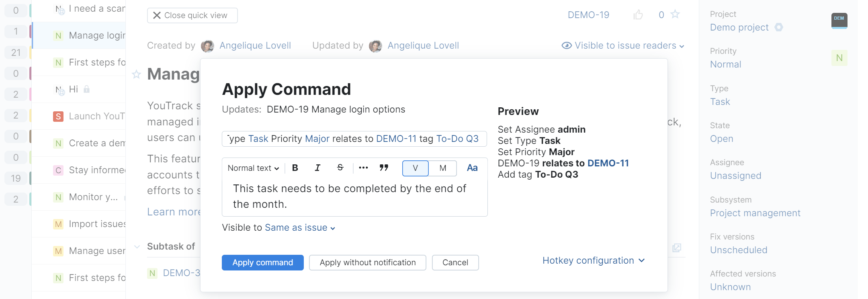Image resolution: width=868 pixels, height=299 pixels.
Task: Insert a block quote in comment
Action: pos(384,168)
